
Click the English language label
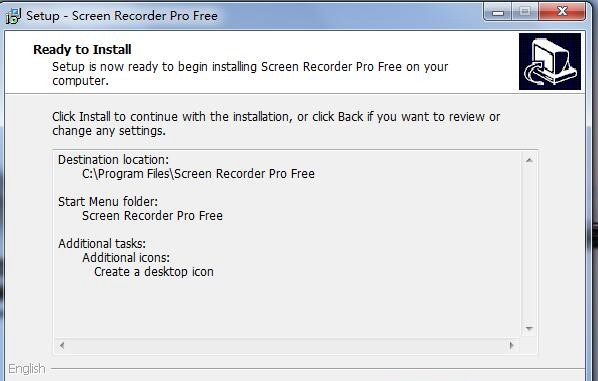click(26, 369)
